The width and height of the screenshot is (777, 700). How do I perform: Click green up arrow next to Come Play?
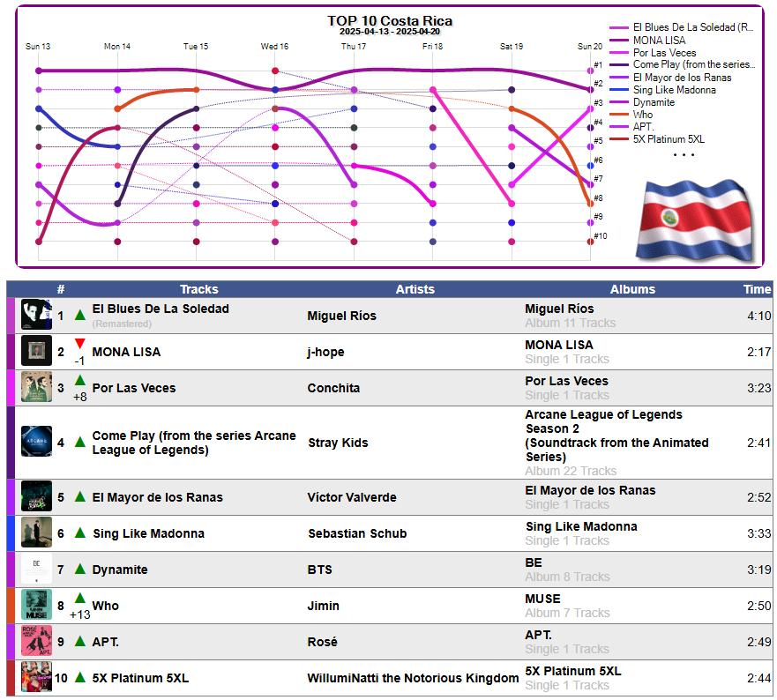[79, 442]
